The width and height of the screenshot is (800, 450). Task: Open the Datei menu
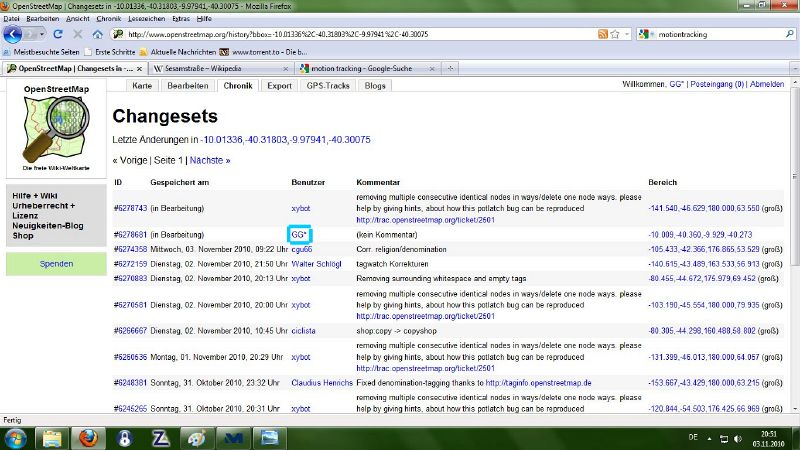(x=11, y=19)
